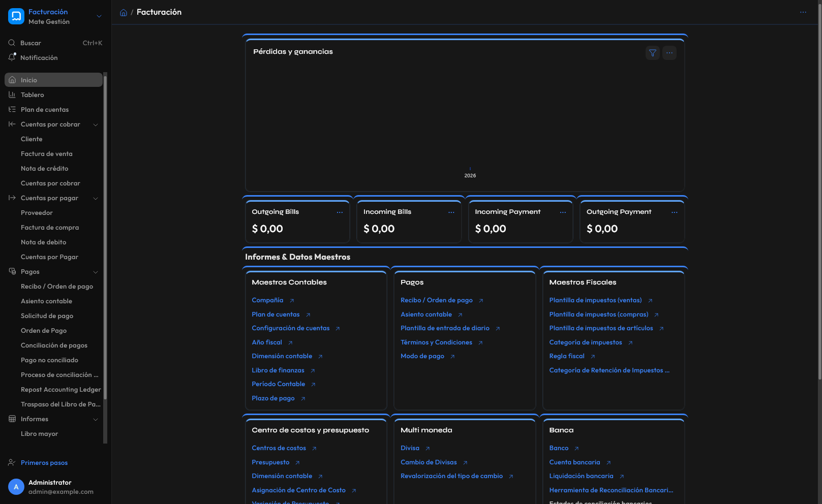822x504 pixels.
Task: Open Incoming Bills card options ellipsis
Action: click(451, 212)
